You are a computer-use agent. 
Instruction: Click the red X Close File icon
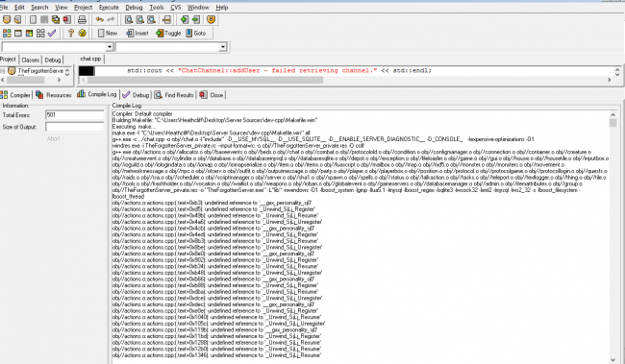[66, 19]
